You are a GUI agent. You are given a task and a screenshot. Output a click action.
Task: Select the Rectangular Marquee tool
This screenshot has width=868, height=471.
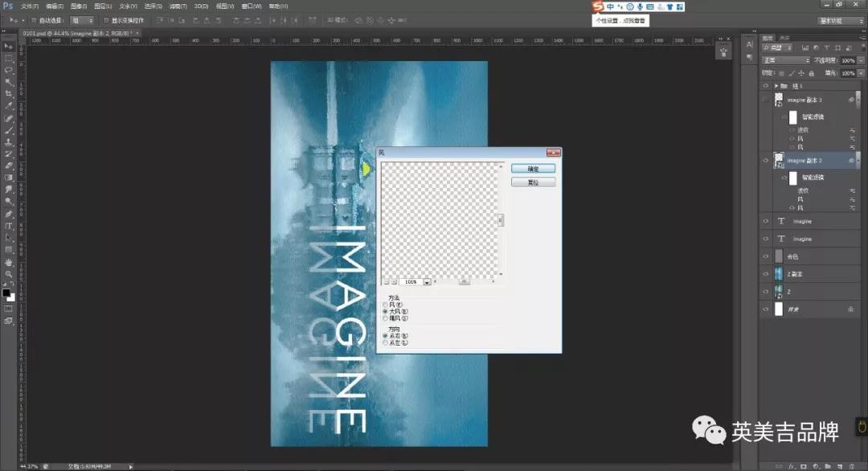click(x=8, y=59)
